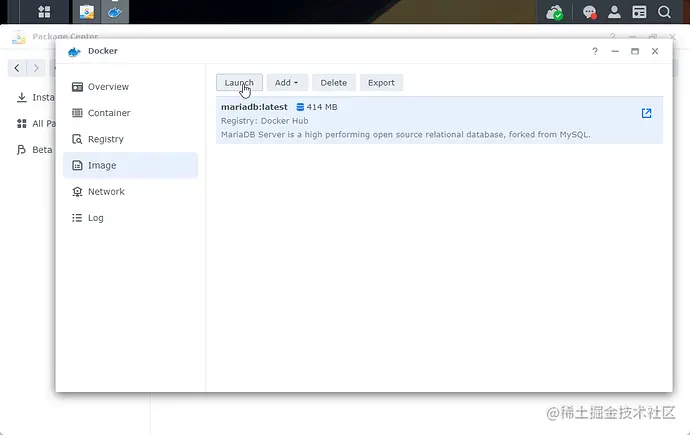Select the Docker whale taskbar icon

pos(115,12)
